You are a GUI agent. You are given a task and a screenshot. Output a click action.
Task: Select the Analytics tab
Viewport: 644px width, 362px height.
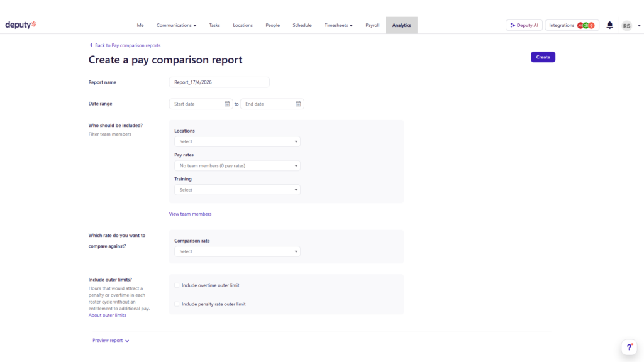[x=402, y=25]
